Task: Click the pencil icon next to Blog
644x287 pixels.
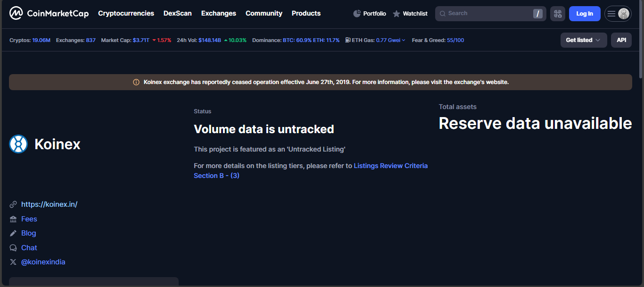Action: coord(13,233)
